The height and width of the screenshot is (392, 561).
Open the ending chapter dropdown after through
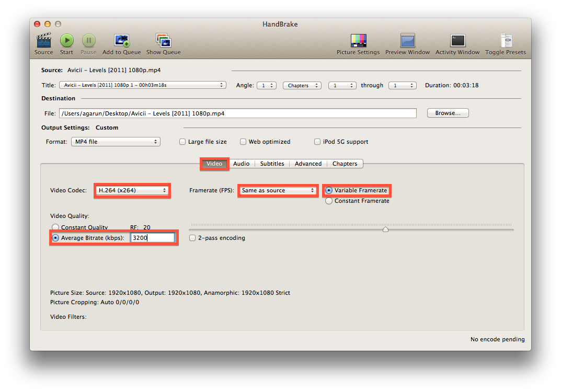402,86
